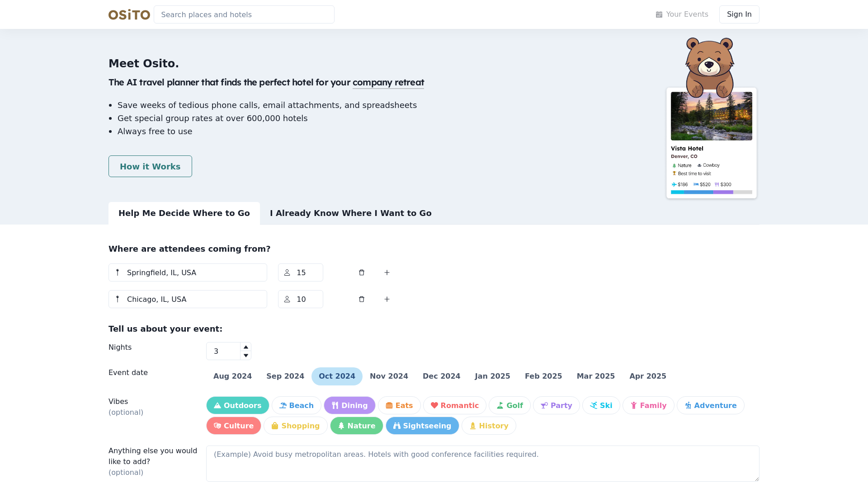Toggle the Culture vibe
Screen dimensions: 868x488
[234, 426]
